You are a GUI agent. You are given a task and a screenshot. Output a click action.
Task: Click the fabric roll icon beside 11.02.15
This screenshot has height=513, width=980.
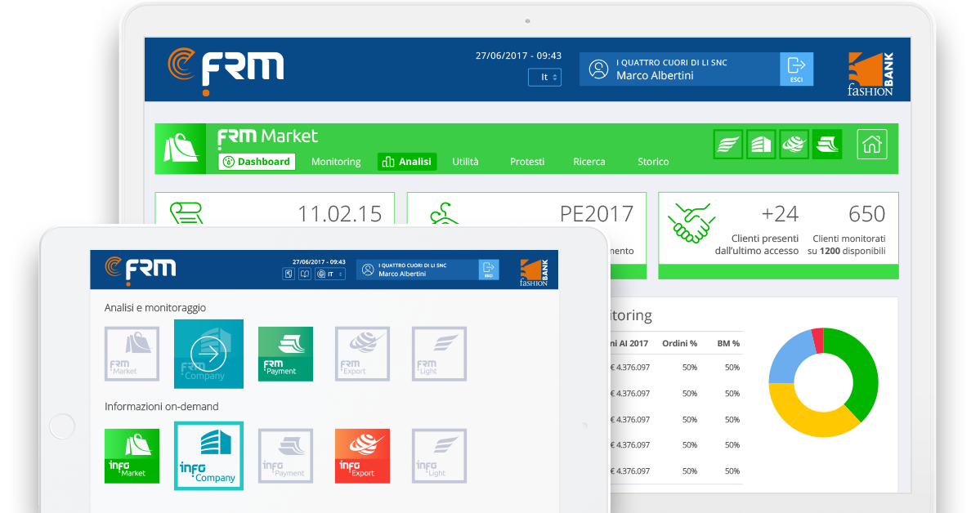coord(186,212)
